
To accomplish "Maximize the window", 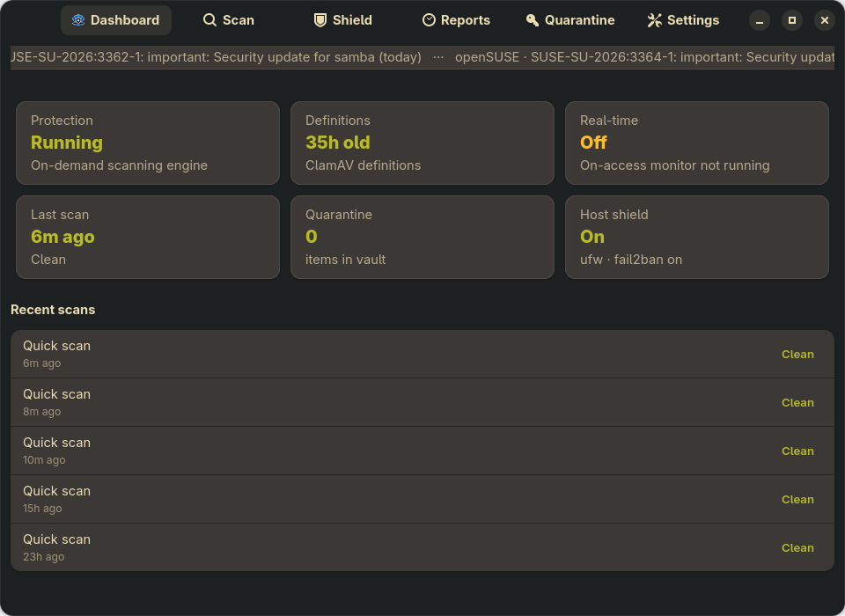I will point(792,20).
